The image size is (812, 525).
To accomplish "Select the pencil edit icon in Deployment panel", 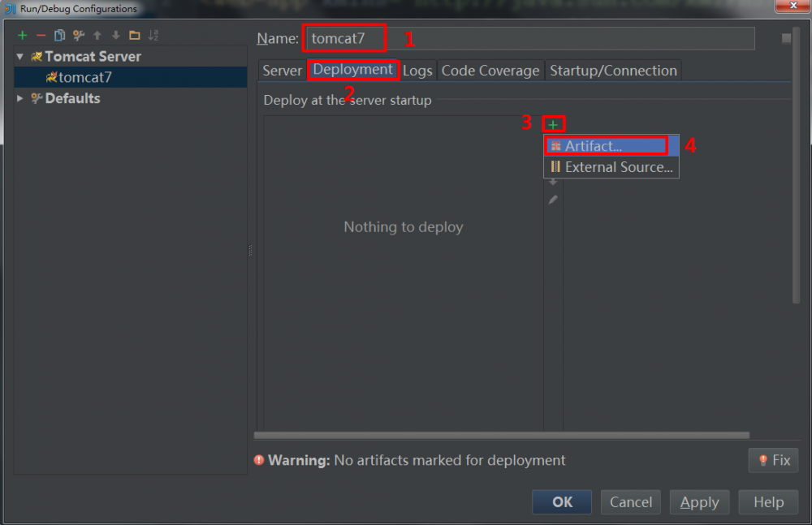I will click(x=553, y=199).
